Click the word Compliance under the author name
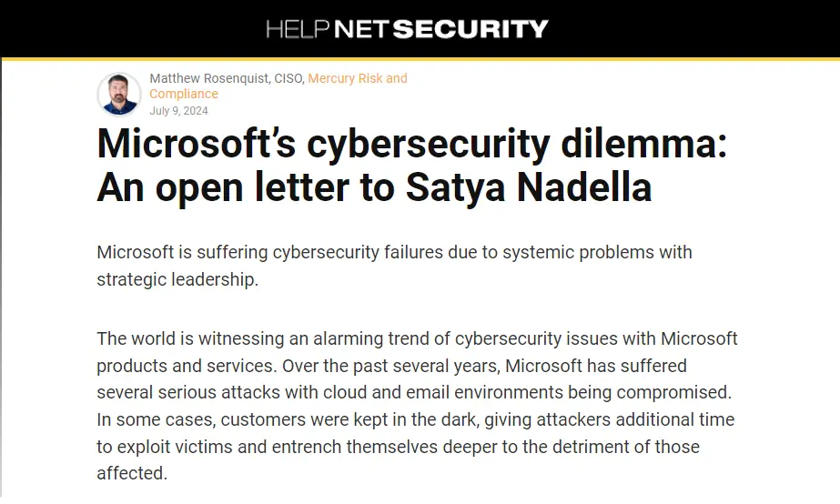This screenshot has height=504, width=840. [x=183, y=94]
